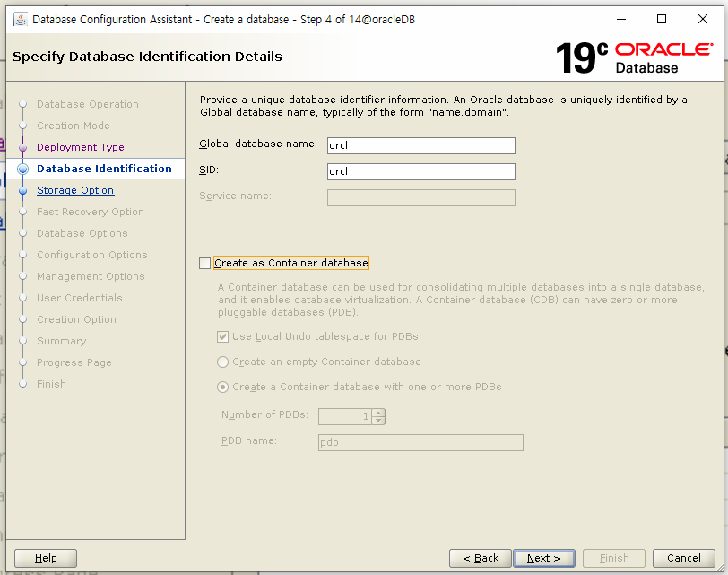Minimize the Database Configuration Assistant window

coord(621,19)
